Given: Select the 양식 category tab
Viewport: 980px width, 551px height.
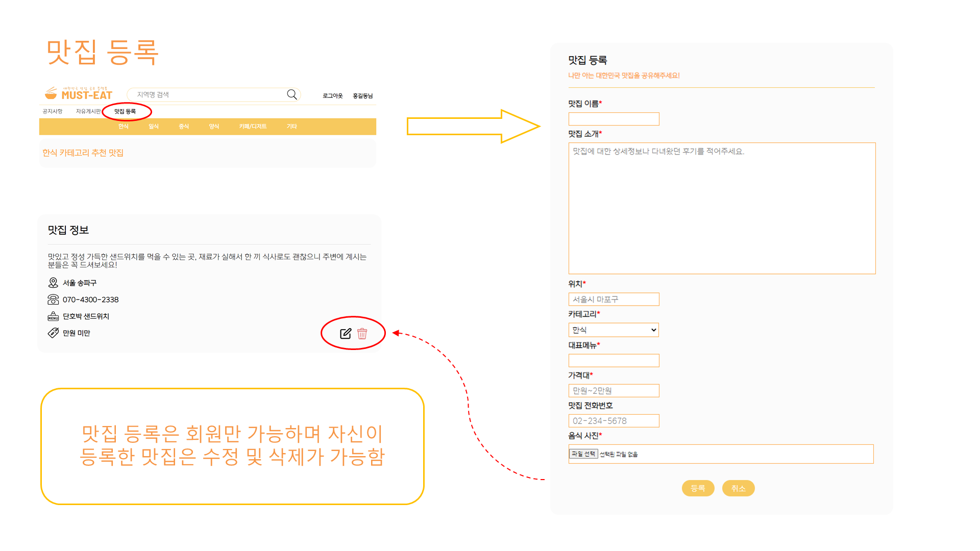Looking at the screenshot, I should [214, 127].
